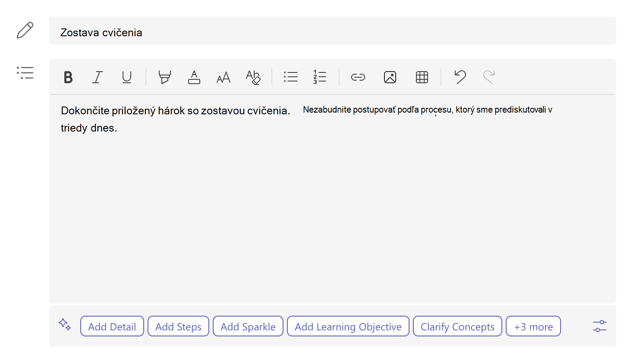Toggle underline formatting
The image size is (630, 364).
[127, 77]
